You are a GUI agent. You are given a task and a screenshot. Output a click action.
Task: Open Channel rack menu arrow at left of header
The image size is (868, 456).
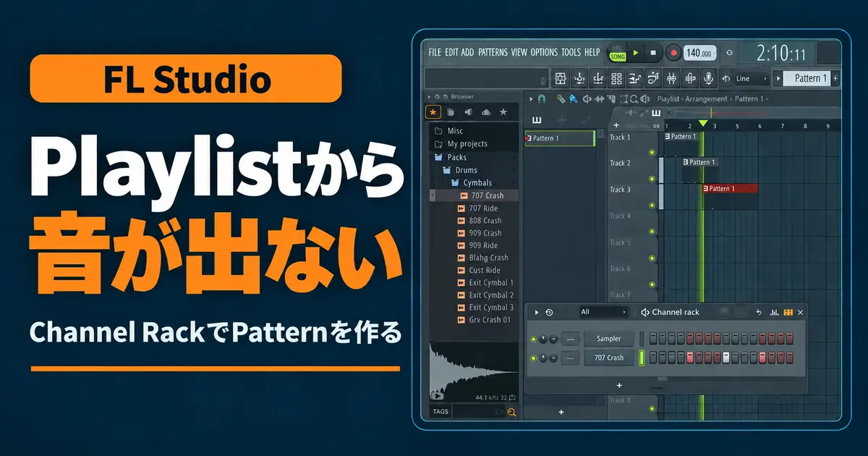(537, 313)
